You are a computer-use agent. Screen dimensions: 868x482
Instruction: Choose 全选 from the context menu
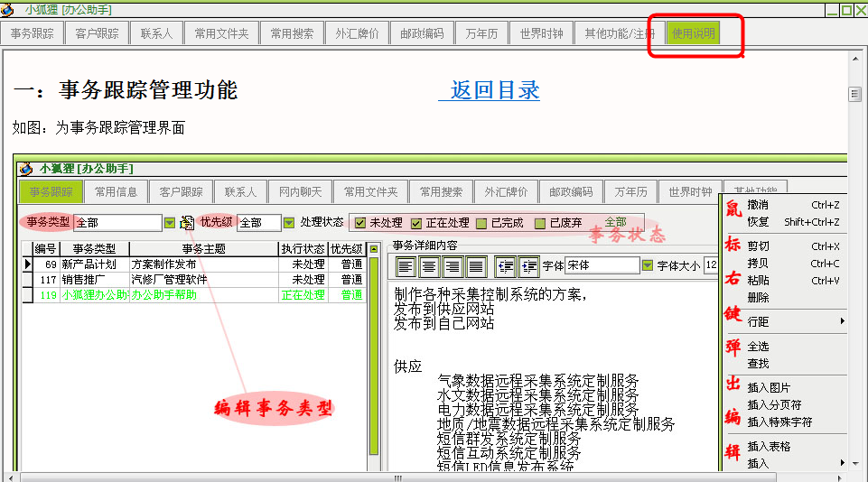[758, 347]
